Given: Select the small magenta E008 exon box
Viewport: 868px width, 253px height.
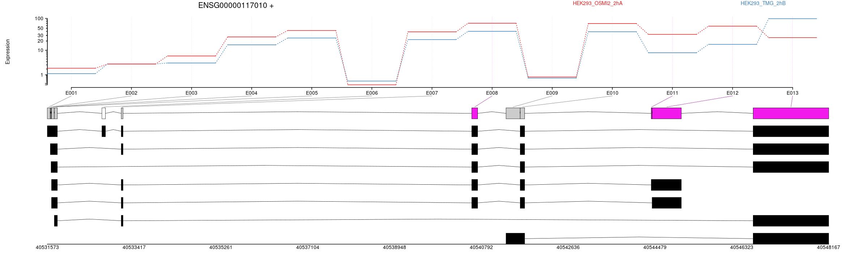Looking at the screenshot, I should pyautogui.click(x=475, y=113).
